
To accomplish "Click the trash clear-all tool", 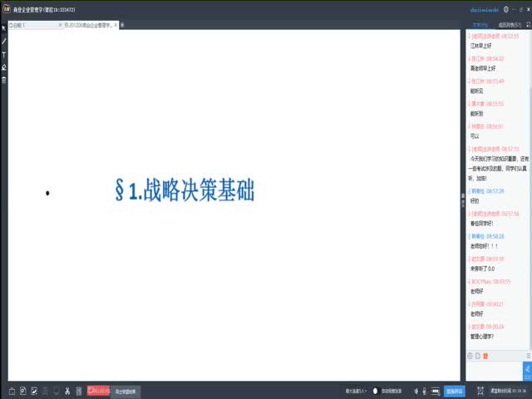I will tap(3, 80).
